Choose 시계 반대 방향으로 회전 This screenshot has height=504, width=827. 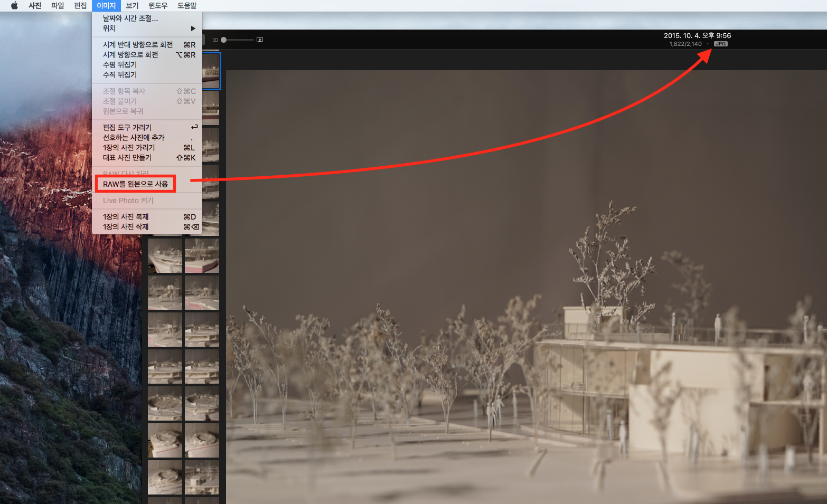138,45
